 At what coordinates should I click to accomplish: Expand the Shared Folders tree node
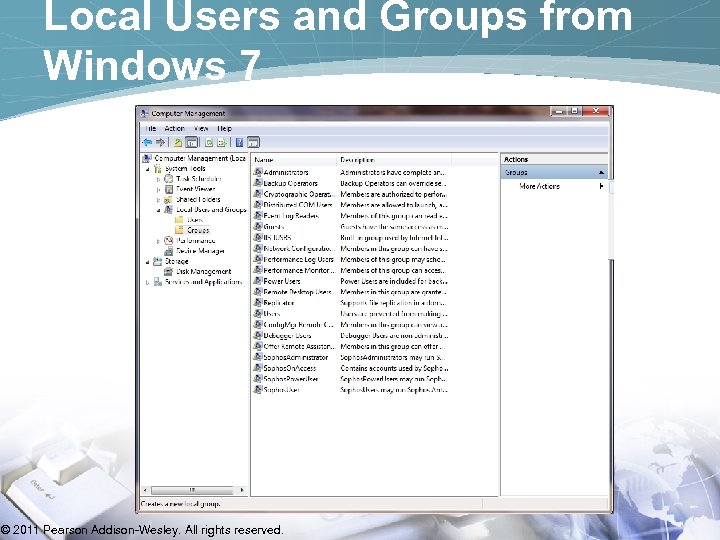(158, 200)
